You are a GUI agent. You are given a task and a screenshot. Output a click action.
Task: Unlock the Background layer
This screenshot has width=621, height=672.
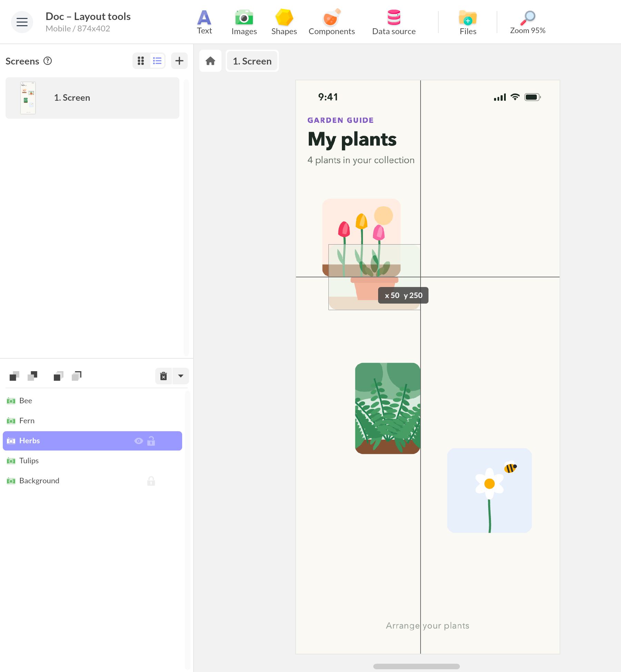tap(151, 481)
